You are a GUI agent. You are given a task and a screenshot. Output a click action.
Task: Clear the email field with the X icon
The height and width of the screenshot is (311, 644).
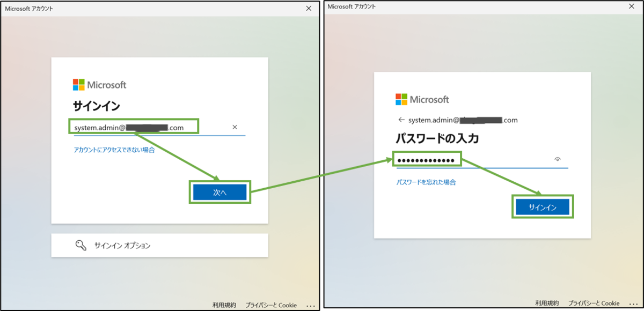235,127
